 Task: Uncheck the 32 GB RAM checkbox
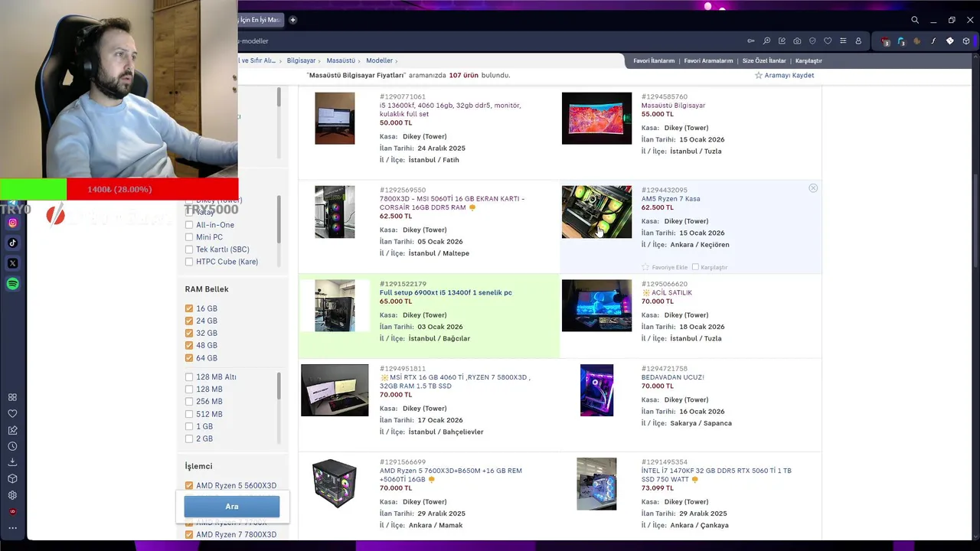coord(189,333)
